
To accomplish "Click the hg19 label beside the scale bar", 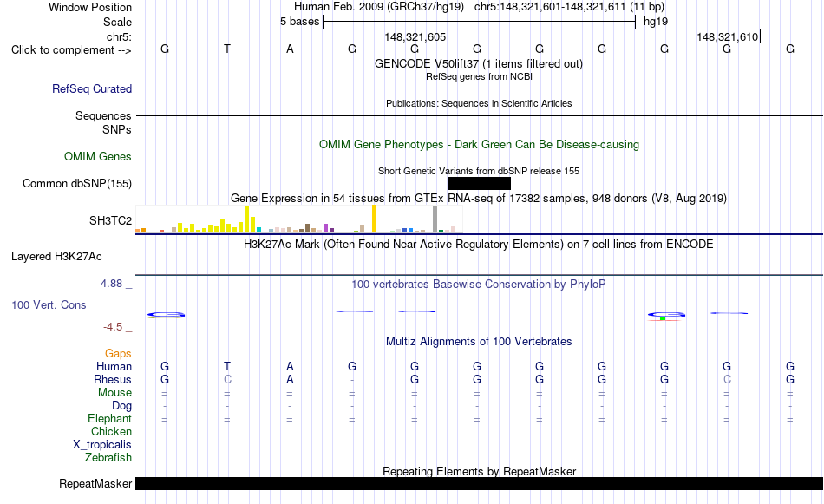I will [656, 22].
